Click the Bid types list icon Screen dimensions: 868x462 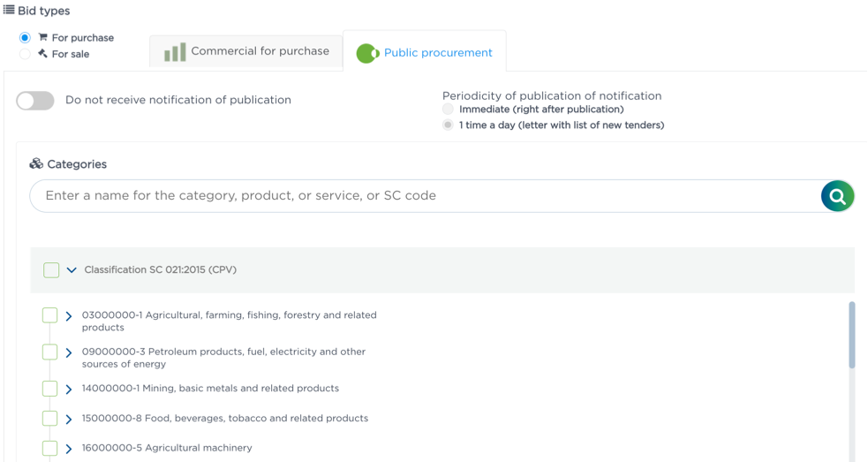[x=9, y=11]
